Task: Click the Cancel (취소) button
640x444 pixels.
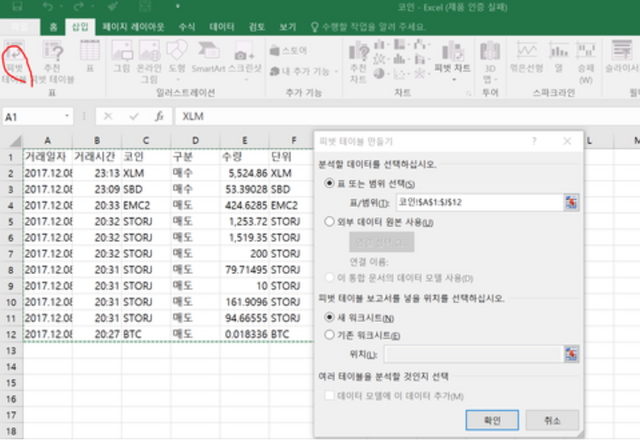Action: [x=552, y=420]
